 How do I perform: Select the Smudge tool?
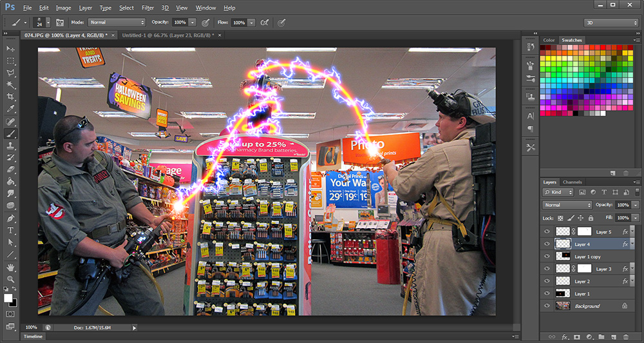[11, 193]
